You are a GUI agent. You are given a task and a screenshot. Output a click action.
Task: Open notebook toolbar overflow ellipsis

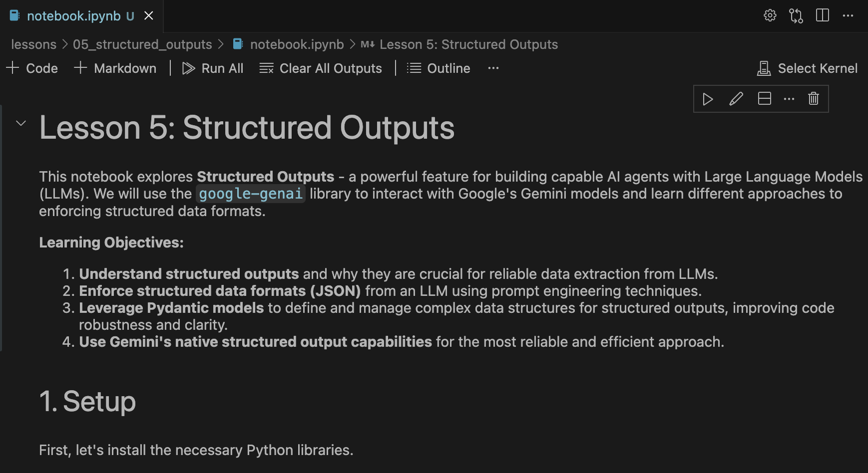(493, 68)
